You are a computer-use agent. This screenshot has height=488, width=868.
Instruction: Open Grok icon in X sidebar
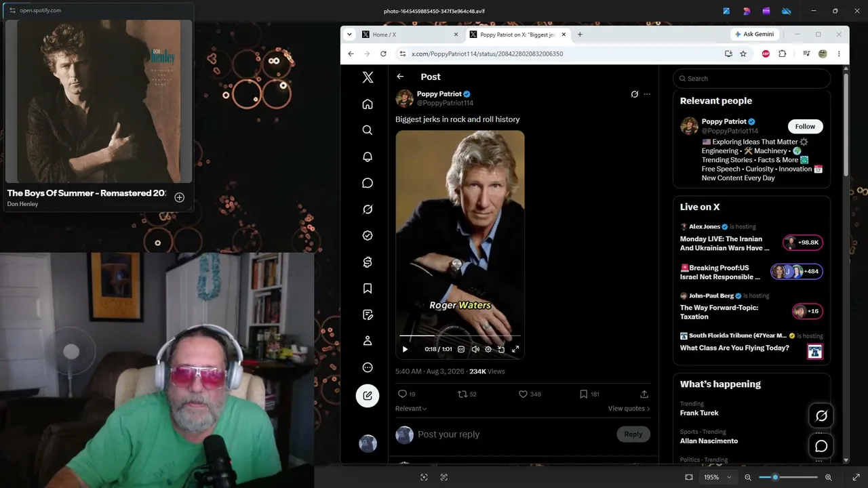click(x=368, y=209)
